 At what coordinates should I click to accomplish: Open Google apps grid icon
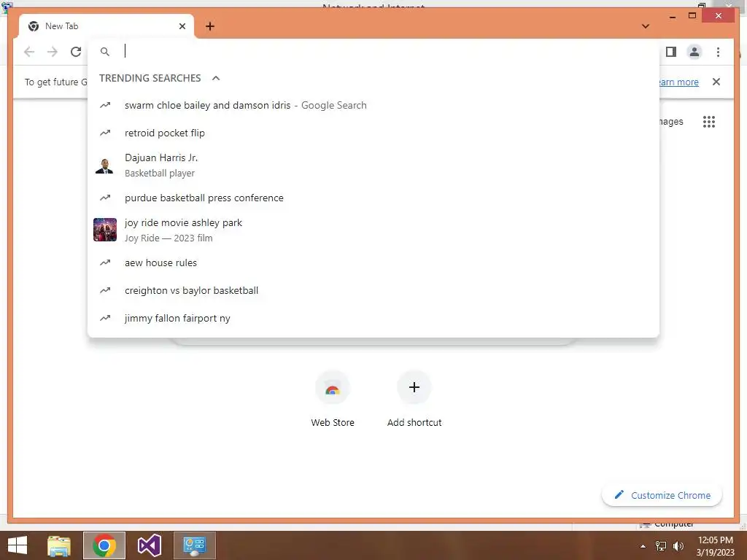pyautogui.click(x=709, y=122)
